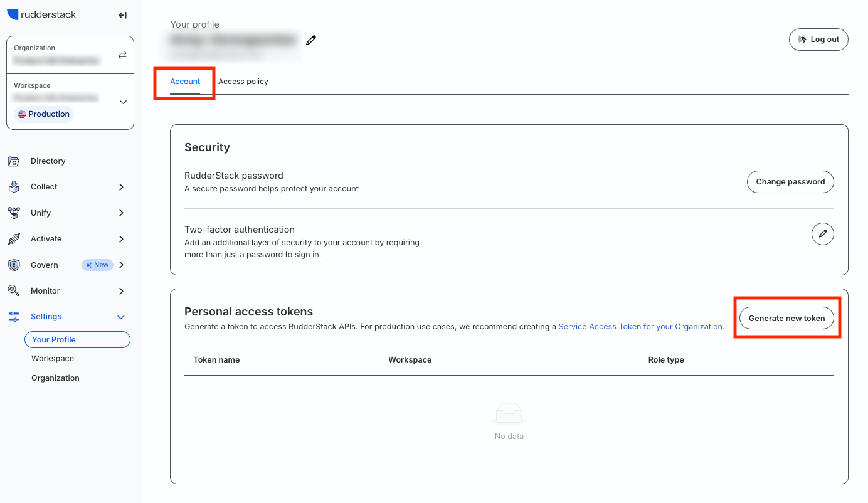Open Organization settings page

[x=55, y=378]
